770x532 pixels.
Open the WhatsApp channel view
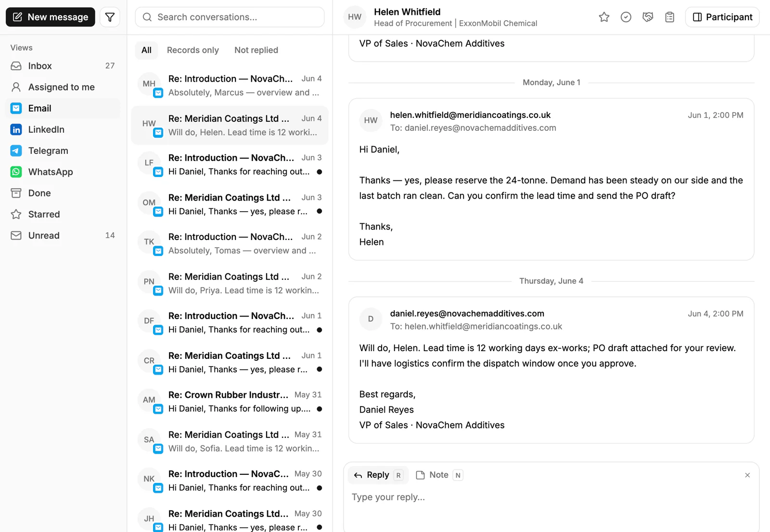[63, 172]
